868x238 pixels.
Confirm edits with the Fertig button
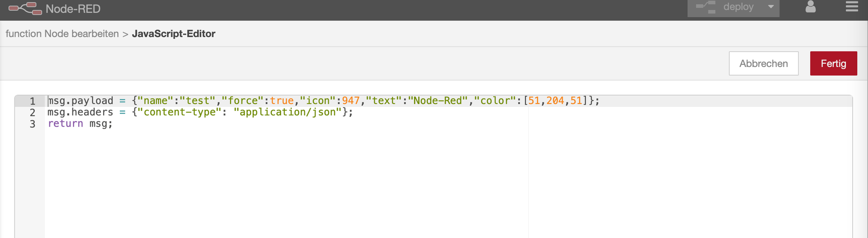(x=833, y=63)
